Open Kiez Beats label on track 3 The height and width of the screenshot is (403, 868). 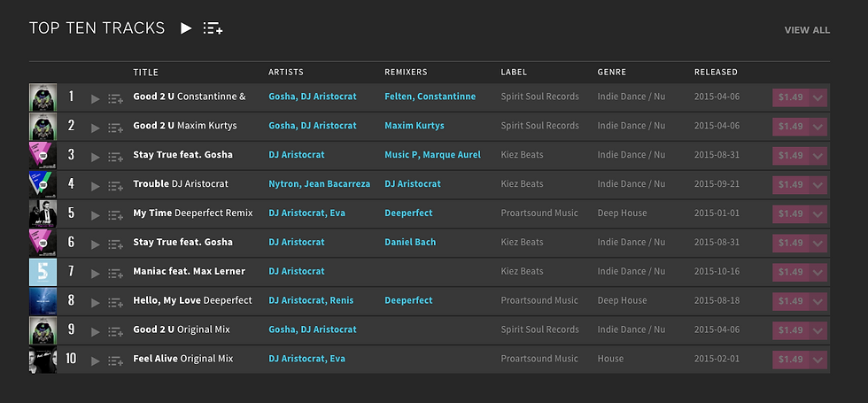tap(522, 155)
